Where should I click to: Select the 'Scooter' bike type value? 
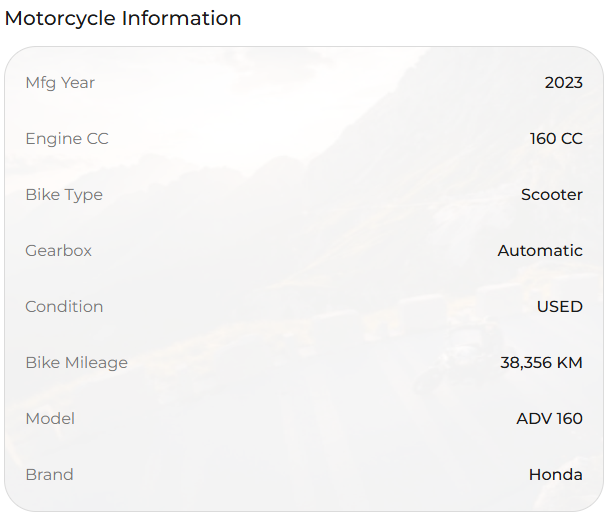551,195
